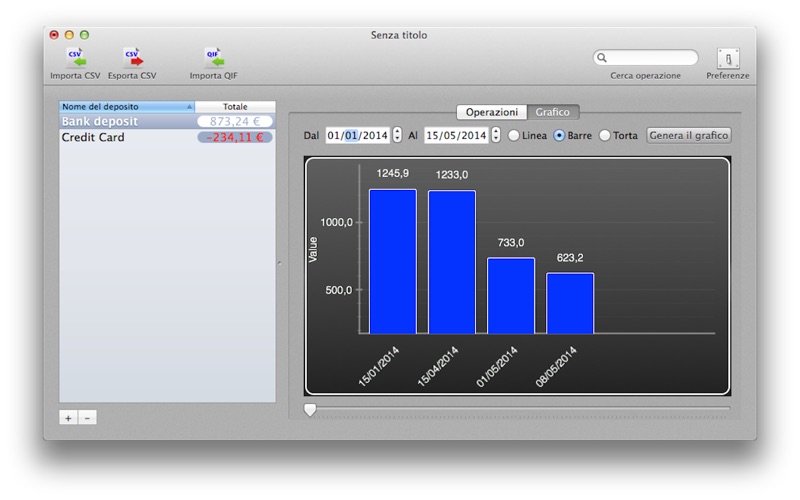Click the 873,24 € total value
800x500 pixels.
tap(235, 121)
